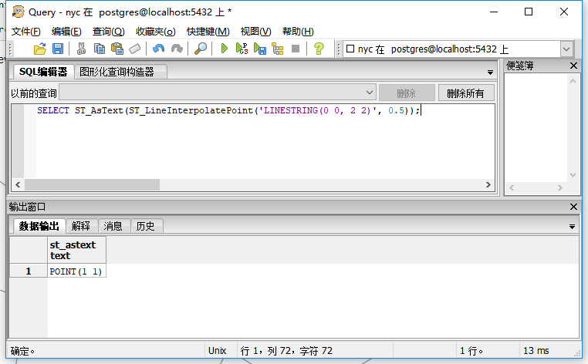Click the 行 1, 列 72 status entry
588x364 pixels.
coord(286,351)
